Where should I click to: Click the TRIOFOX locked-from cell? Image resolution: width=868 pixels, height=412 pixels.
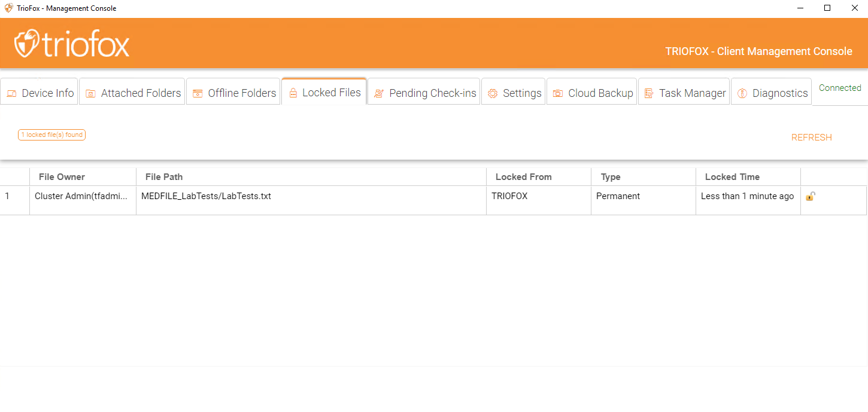(x=539, y=200)
